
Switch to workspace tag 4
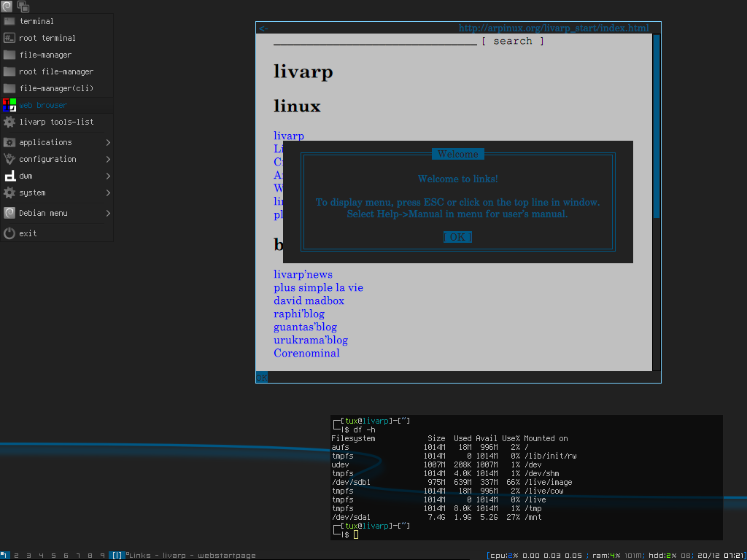pyautogui.click(x=41, y=555)
